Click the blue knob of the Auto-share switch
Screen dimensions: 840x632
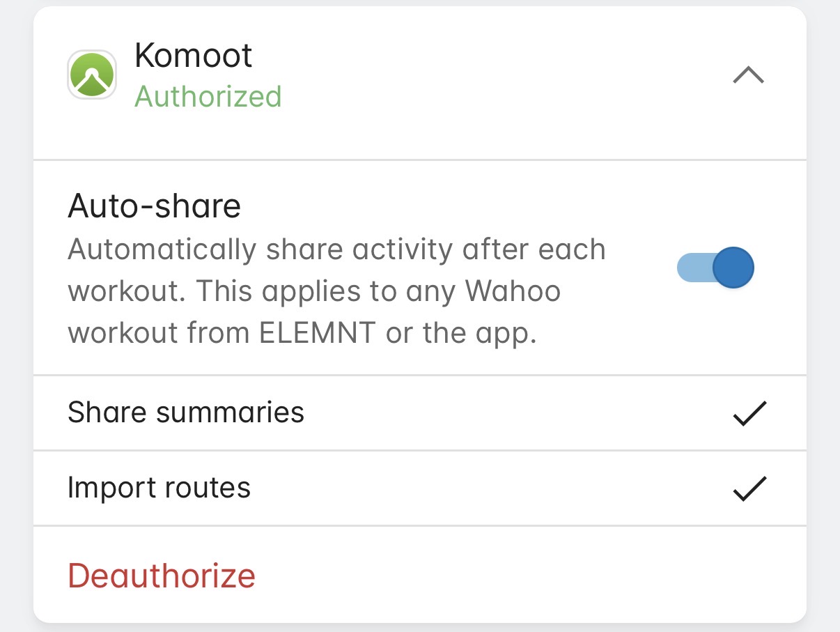(x=733, y=268)
